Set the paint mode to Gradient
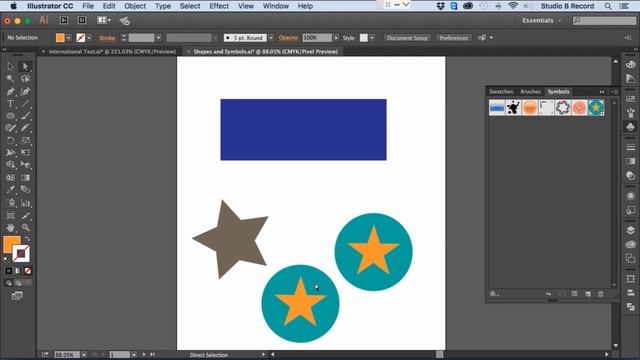 [x=18, y=271]
